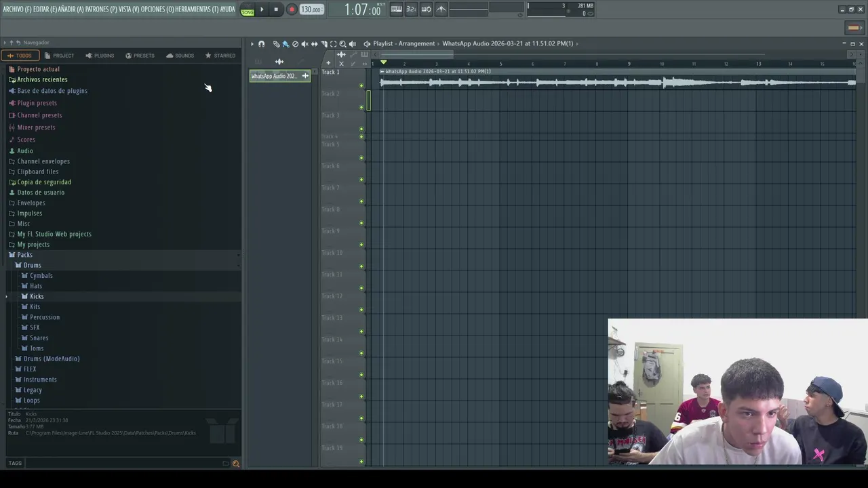Select the Slice tool
Image resolution: width=868 pixels, height=488 pixels.
(323, 44)
